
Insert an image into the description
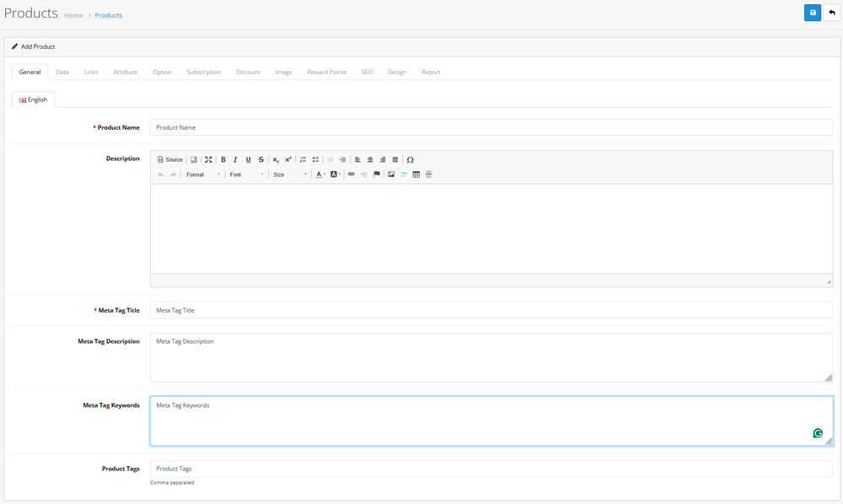click(390, 174)
